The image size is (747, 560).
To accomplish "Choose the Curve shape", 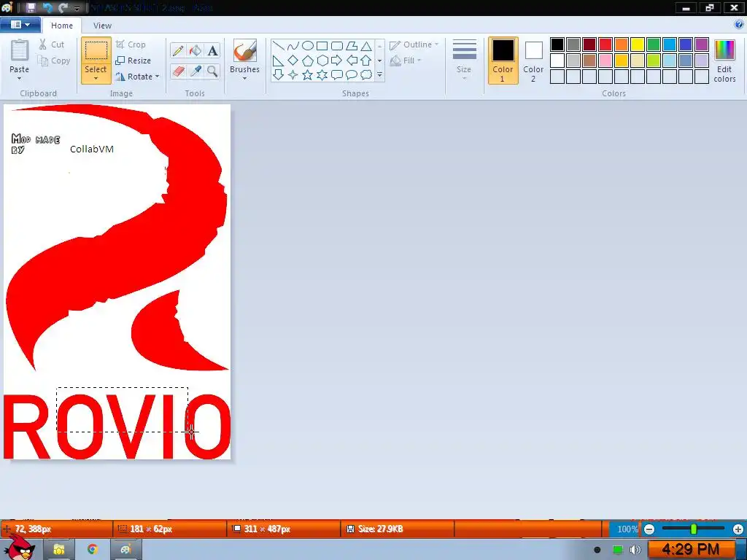I will (x=293, y=46).
